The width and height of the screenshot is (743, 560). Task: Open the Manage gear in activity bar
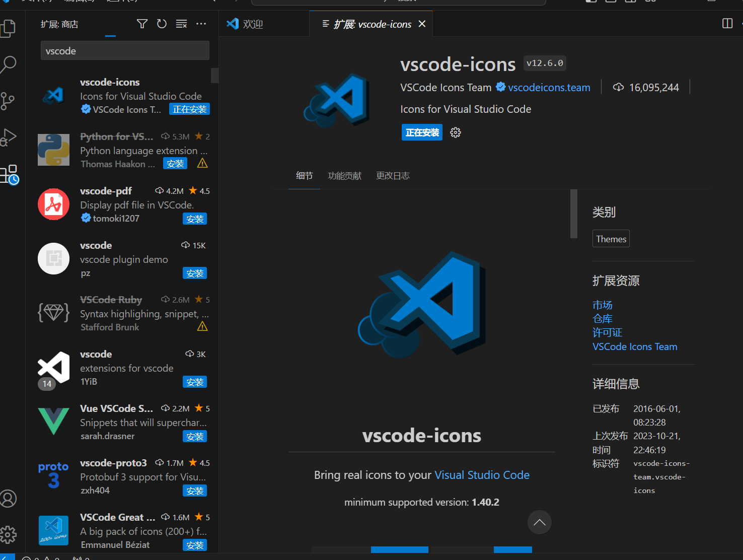tap(8, 534)
